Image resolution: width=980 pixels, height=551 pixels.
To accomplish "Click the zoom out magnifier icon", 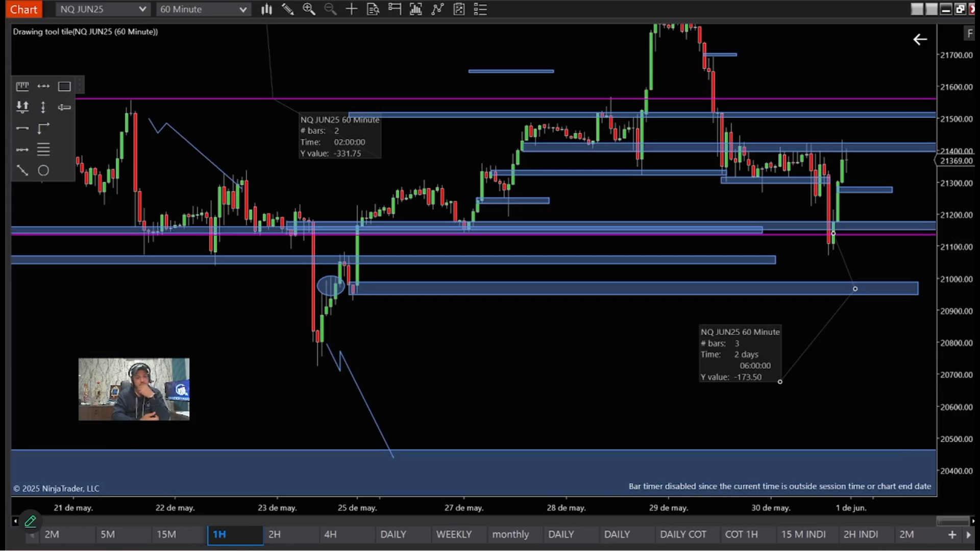I will (x=330, y=9).
